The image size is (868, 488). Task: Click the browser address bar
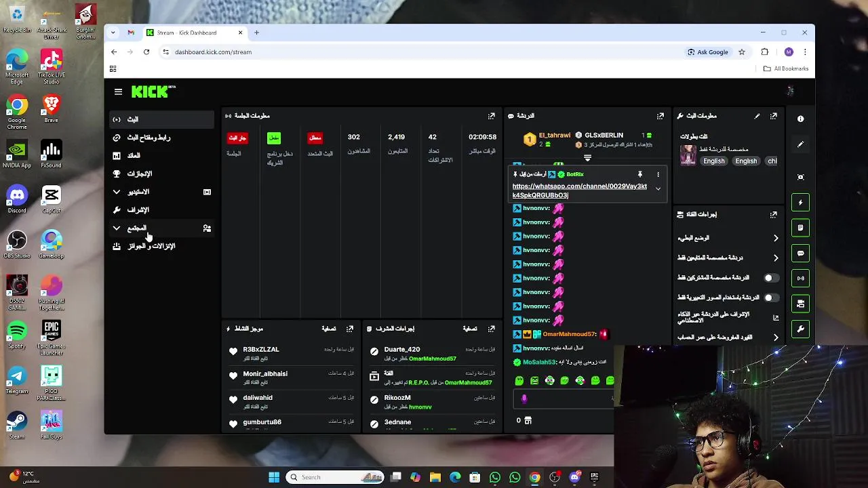[x=420, y=52]
